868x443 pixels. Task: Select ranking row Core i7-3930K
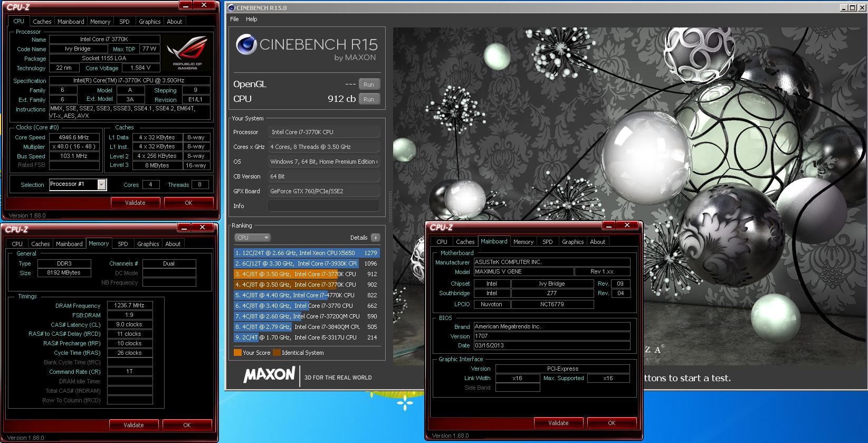307,263
